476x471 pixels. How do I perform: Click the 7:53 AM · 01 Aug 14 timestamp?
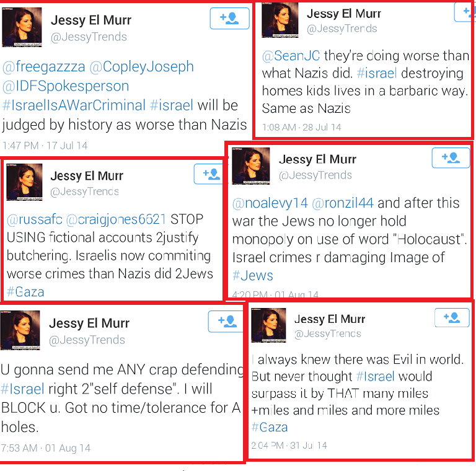[45, 447]
